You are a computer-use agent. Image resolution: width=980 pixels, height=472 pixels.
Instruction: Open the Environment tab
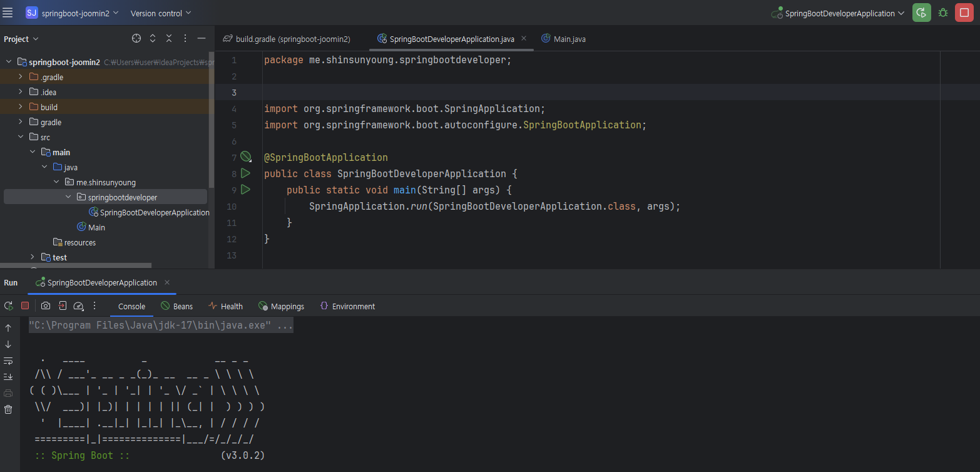click(x=347, y=306)
